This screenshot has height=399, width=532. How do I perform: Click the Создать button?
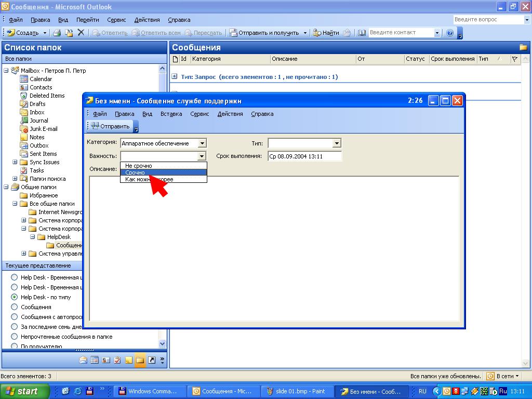pos(23,33)
